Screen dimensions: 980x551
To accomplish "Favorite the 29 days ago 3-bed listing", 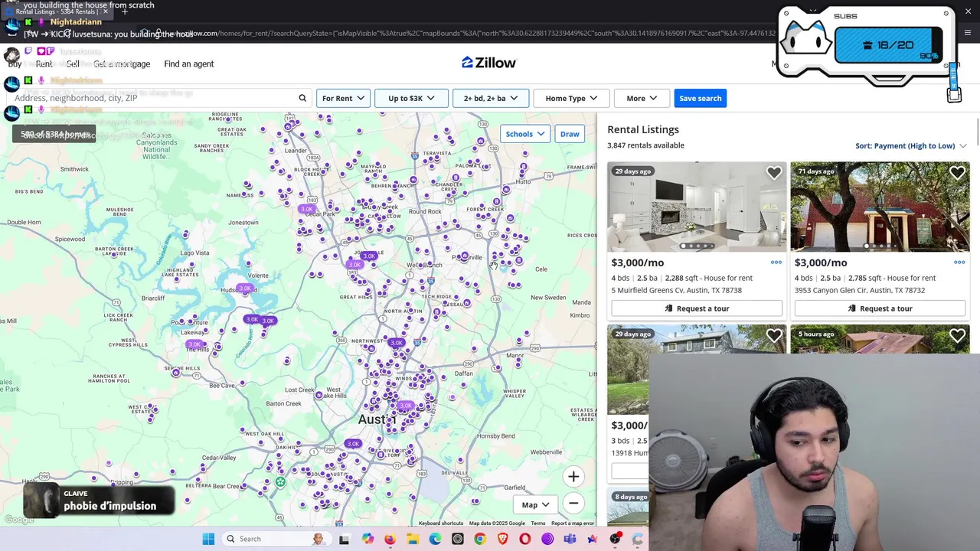I will point(774,336).
